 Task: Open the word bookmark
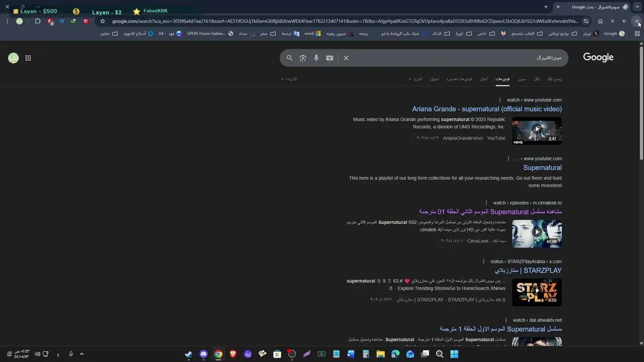312,34
